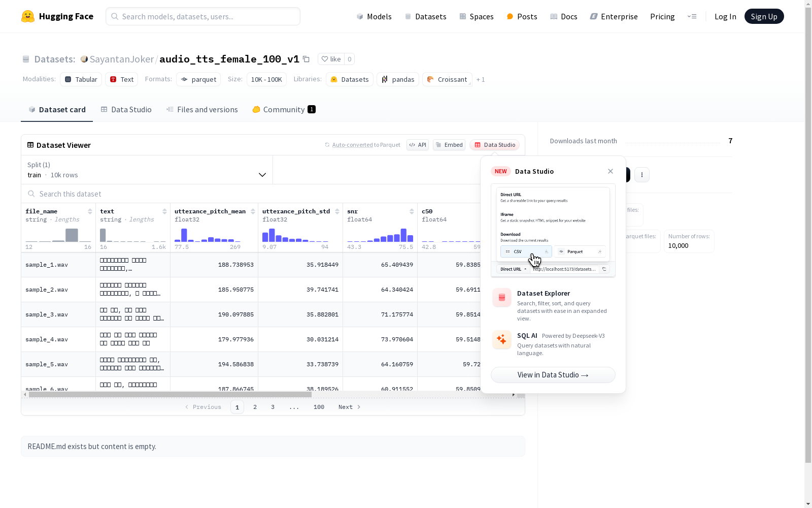Click the API button in Dataset Viewer

pyautogui.click(x=418, y=145)
